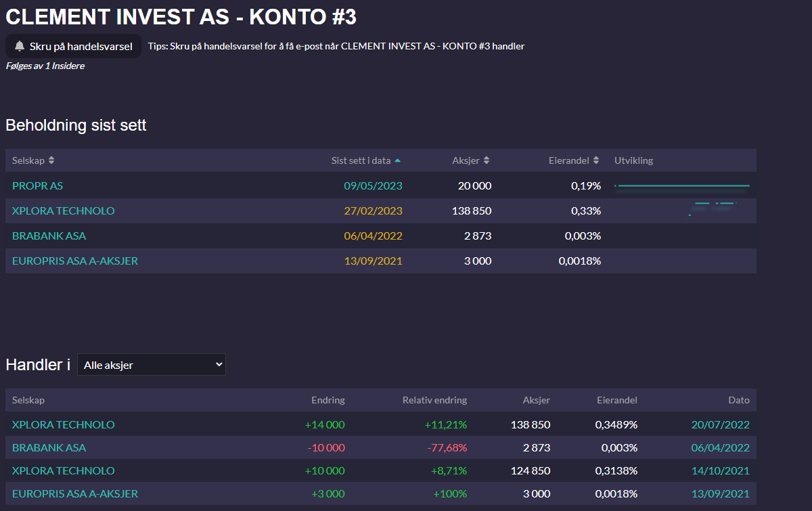Image resolution: width=812 pixels, height=511 pixels.
Task: Click XPLORA TECHNOLO development sparkline
Action: [x=712, y=208]
